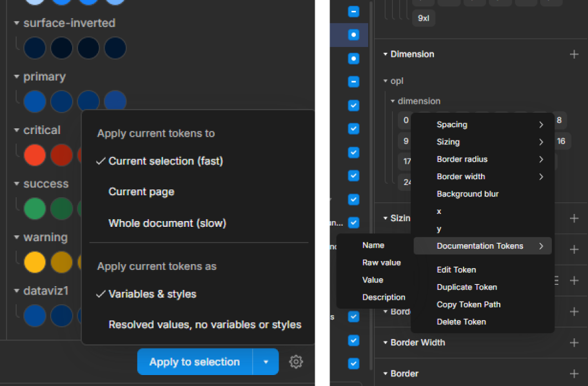This screenshot has height=386, width=588.
Task: Collapse the Border Width section
Action: coord(385,343)
